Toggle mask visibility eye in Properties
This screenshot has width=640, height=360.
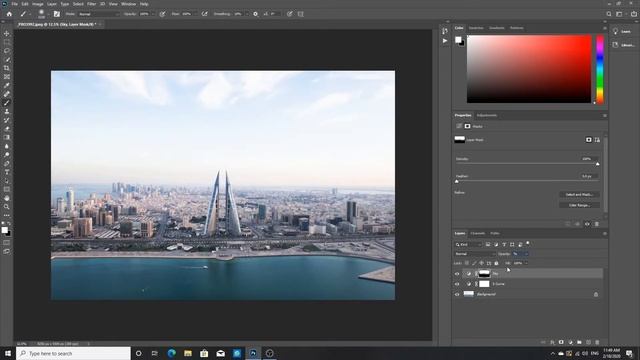click(587, 224)
